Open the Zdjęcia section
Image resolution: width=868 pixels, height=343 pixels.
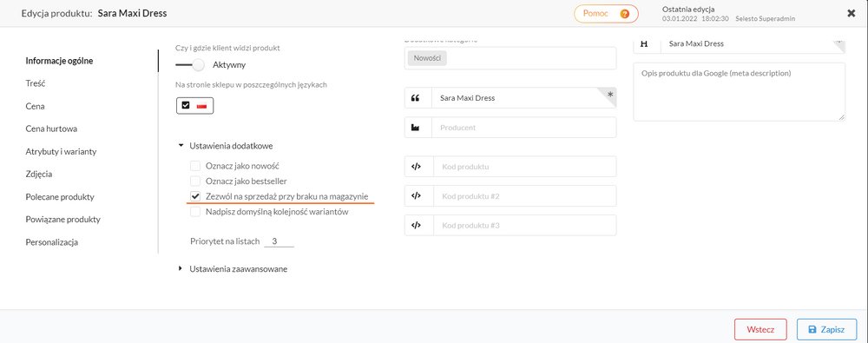[39, 174]
